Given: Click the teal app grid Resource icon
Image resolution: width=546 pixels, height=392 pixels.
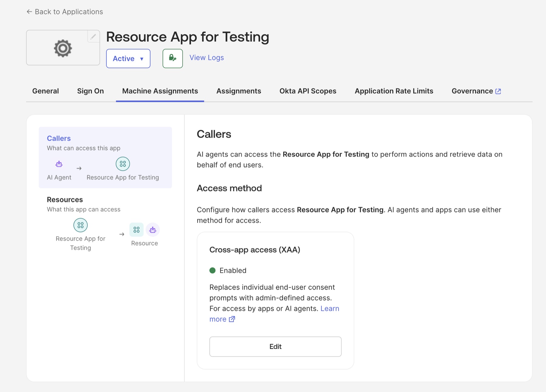Looking at the screenshot, I should (136, 230).
